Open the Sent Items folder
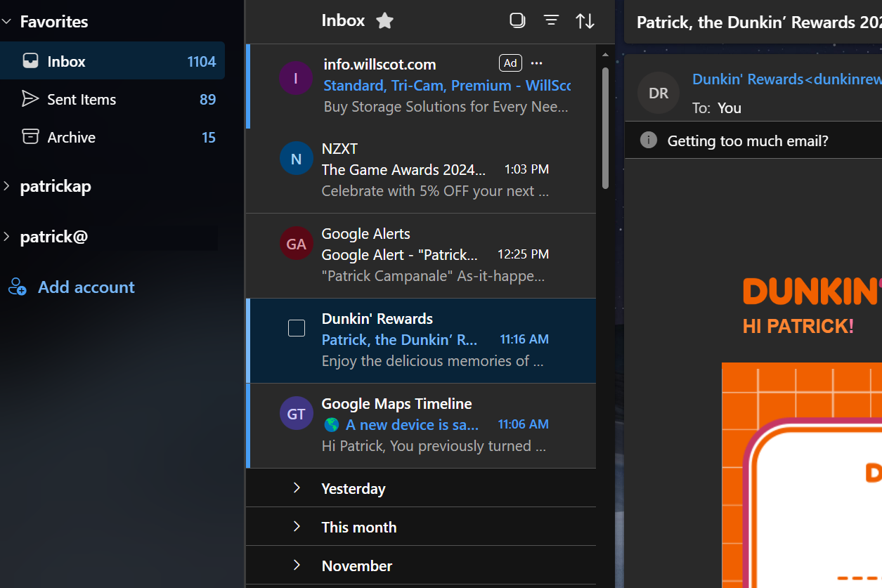The image size is (882, 588). coord(82,100)
